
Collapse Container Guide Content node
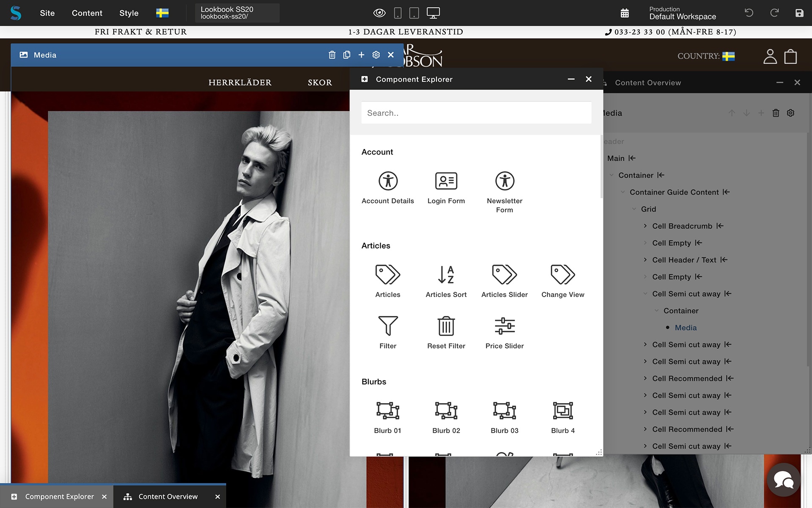point(623,192)
